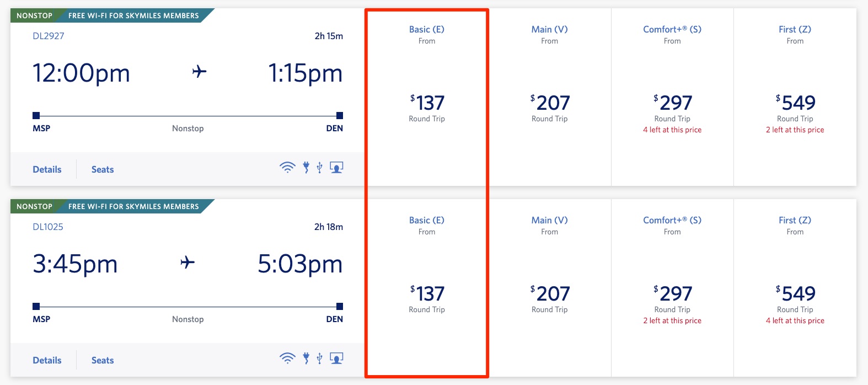The width and height of the screenshot is (868, 385).
Task: Open Details for flight DL2927
Action: click(x=46, y=169)
